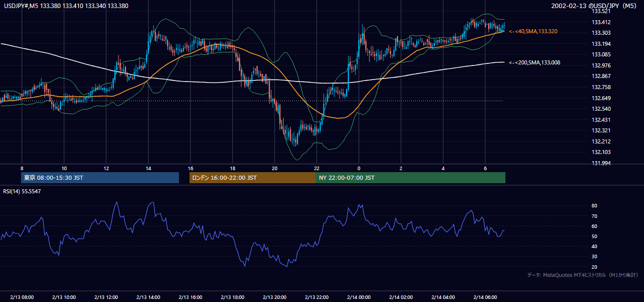The image size is (644, 302).
Task: Click the Tokyo 08:00-15:30 JST session bar
Action: coord(100,178)
